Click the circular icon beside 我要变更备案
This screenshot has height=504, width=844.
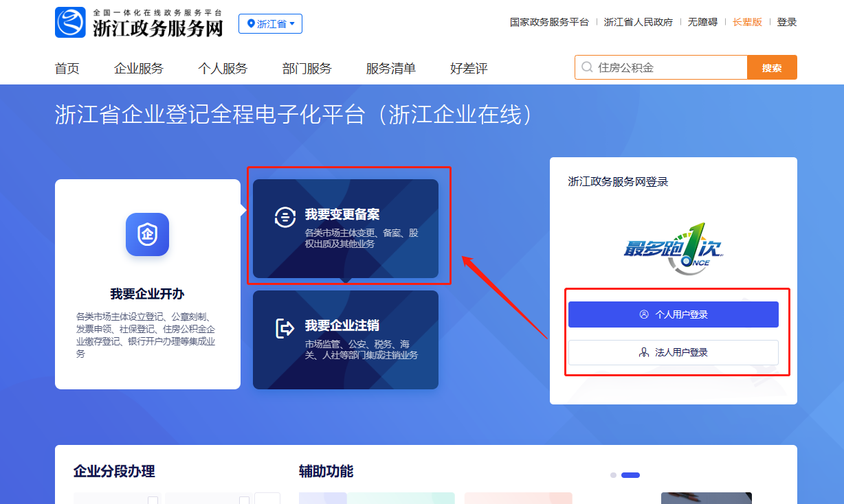click(285, 216)
